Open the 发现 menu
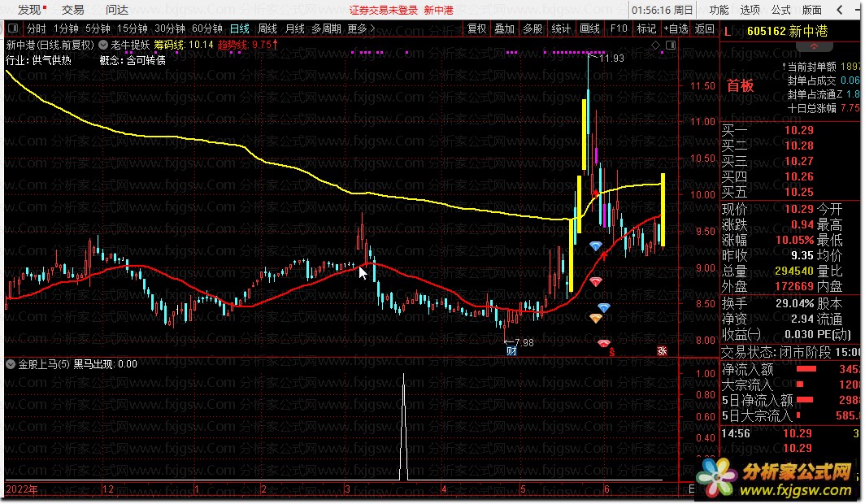Viewport: 865px width, 504px height. [x=31, y=10]
